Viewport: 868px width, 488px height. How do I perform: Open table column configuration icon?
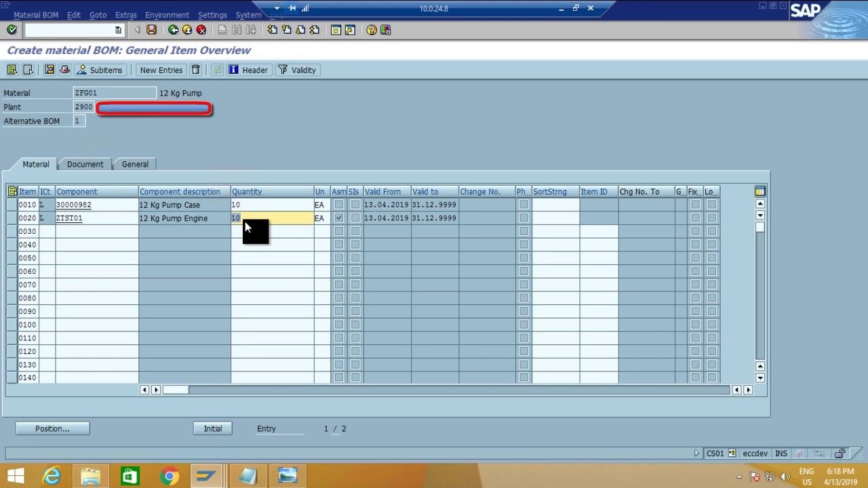pos(760,192)
